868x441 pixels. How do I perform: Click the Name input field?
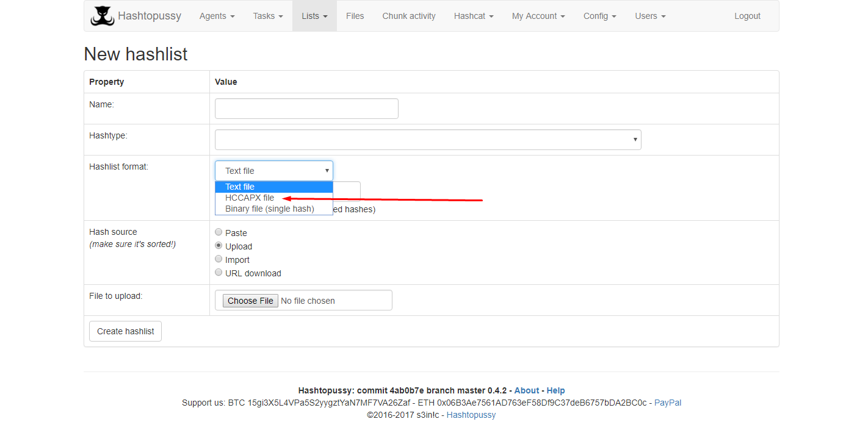[306, 108]
